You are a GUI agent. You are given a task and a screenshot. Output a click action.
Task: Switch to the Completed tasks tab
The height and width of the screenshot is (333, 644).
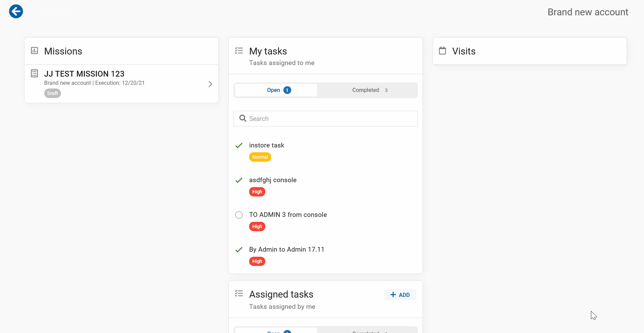367,90
